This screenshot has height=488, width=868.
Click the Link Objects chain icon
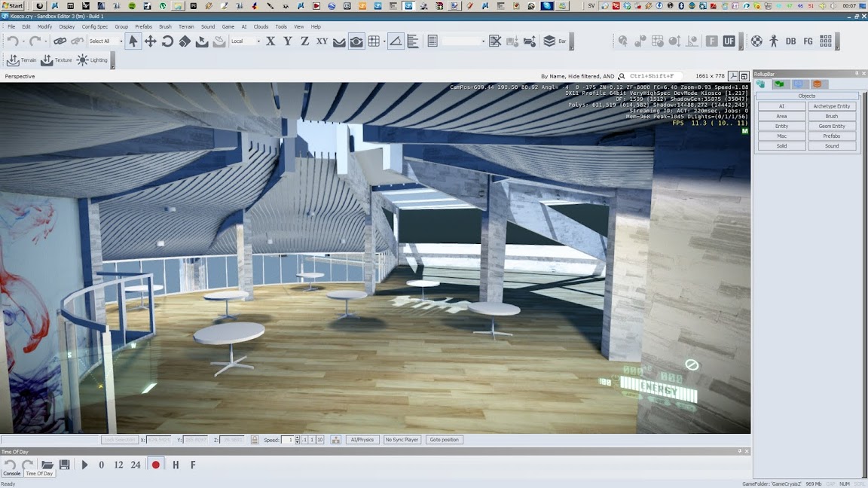(60, 41)
